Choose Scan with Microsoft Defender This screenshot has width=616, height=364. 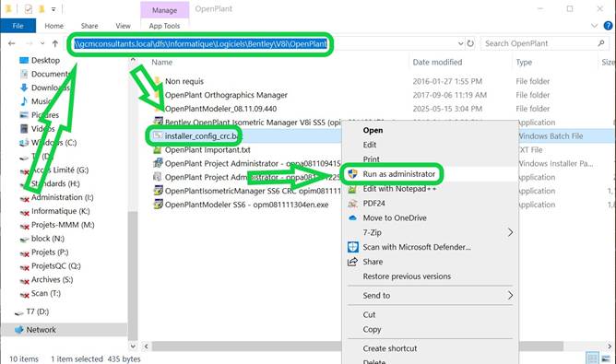point(417,247)
